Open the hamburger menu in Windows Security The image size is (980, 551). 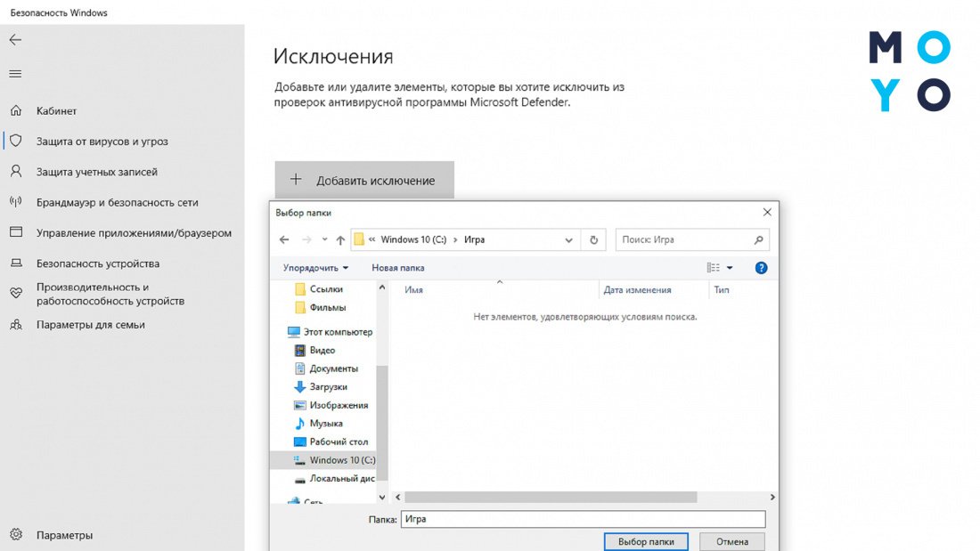[15, 74]
